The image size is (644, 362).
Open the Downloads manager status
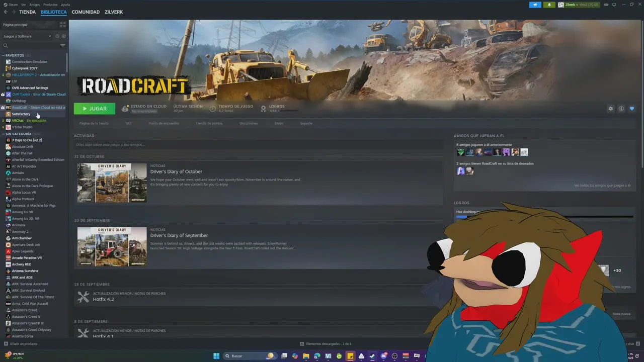click(326, 344)
